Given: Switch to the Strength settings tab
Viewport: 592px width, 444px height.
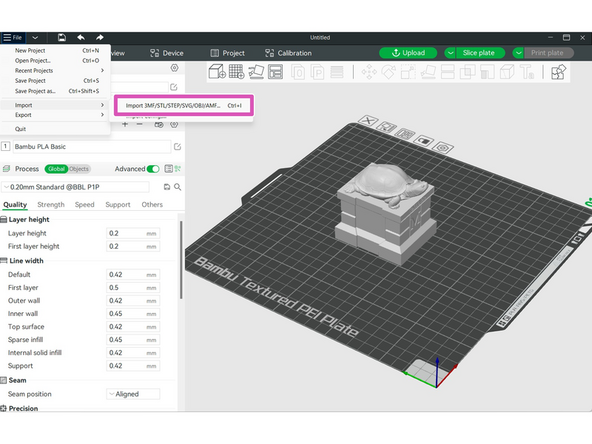Looking at the screenshot, I should click(51, 204).
